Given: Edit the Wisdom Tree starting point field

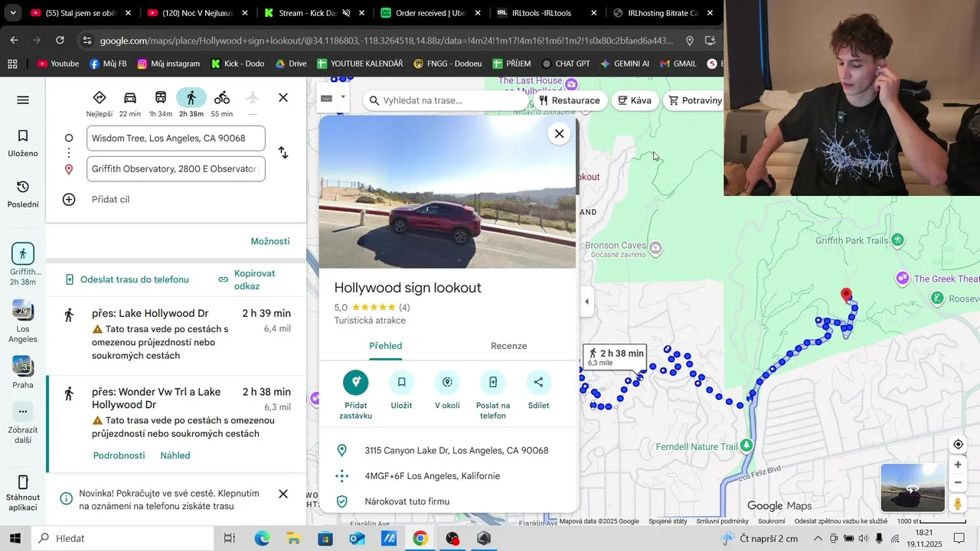Looking at the screenshot, I should point(176,139).
